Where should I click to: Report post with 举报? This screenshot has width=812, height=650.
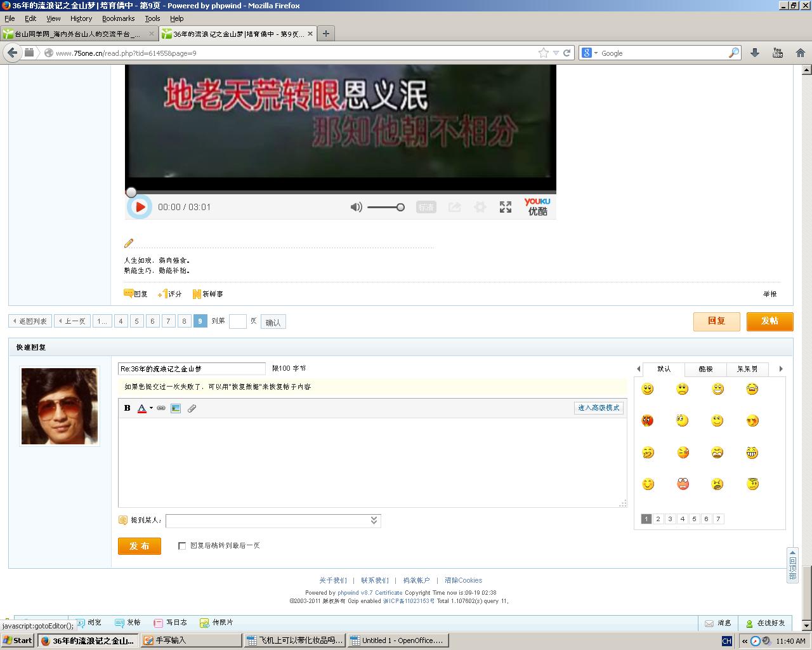point(770,294)
